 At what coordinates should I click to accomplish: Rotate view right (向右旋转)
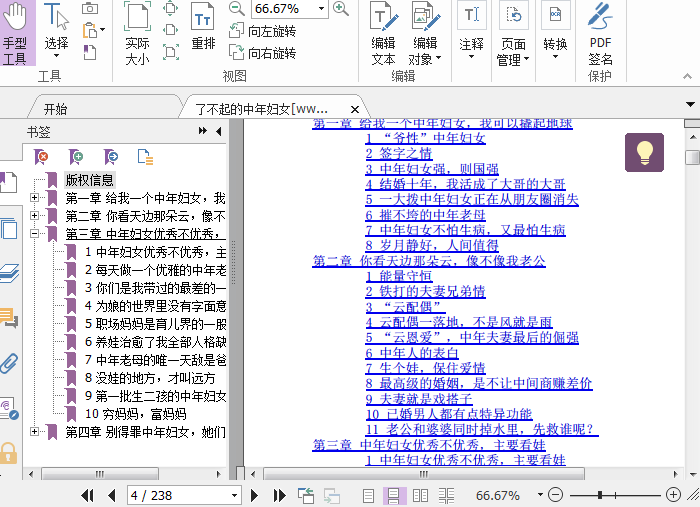(x=262, y=53)
